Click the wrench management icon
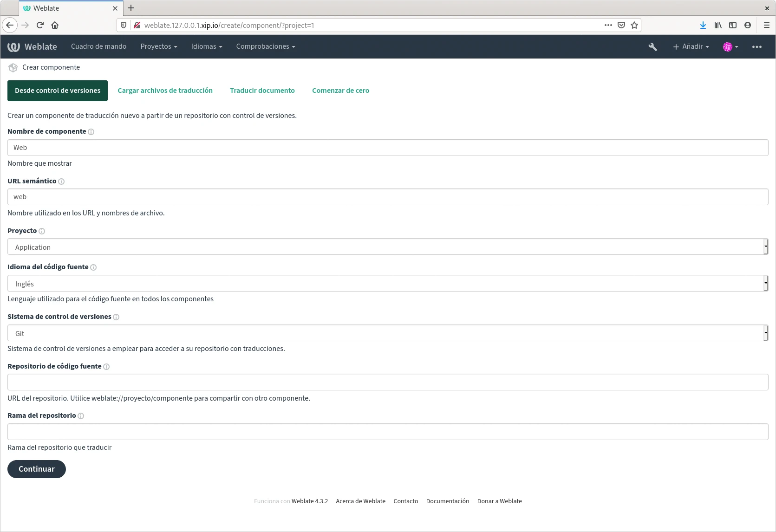 click(x=652, y=46)
